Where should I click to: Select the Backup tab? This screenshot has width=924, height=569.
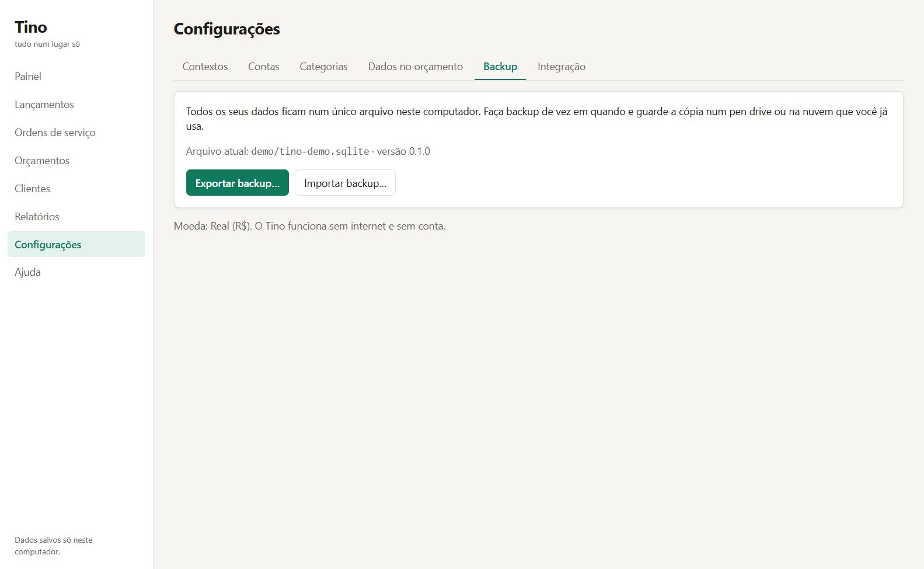coord(500,67)
